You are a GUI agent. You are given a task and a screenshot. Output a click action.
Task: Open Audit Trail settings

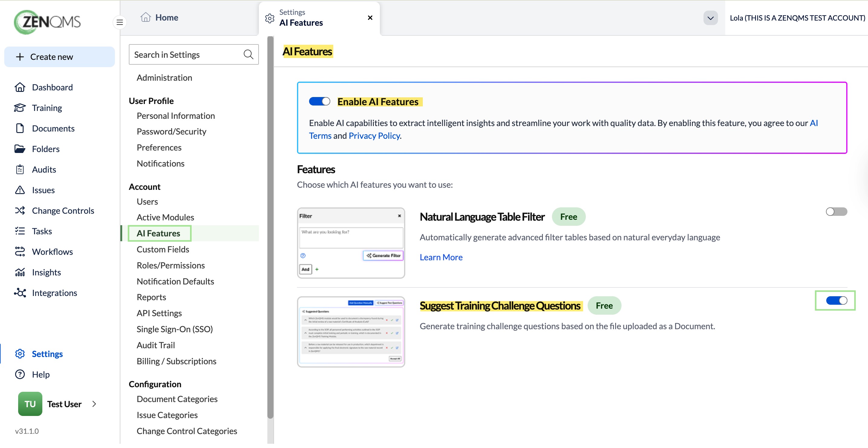(x=156, y=346)
